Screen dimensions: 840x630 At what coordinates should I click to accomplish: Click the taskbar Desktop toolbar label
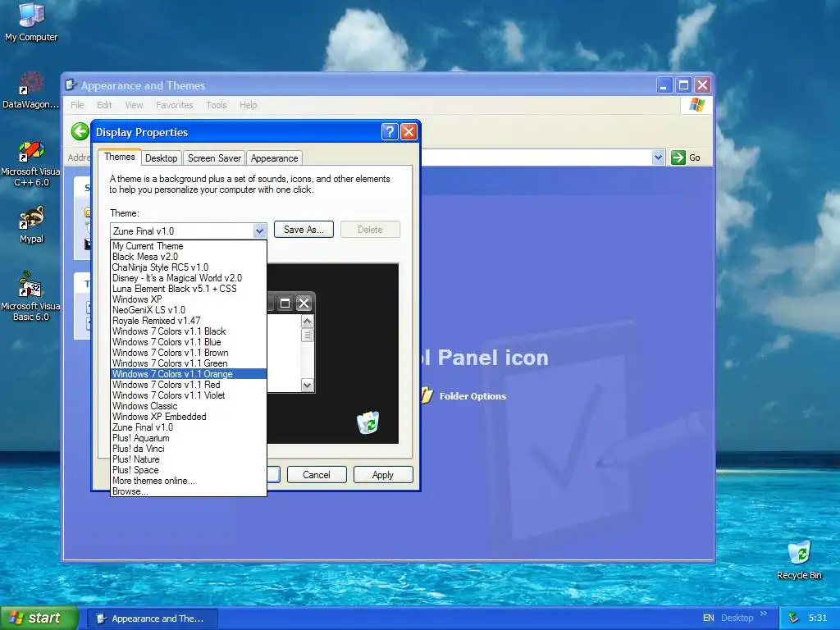(737, 619)
